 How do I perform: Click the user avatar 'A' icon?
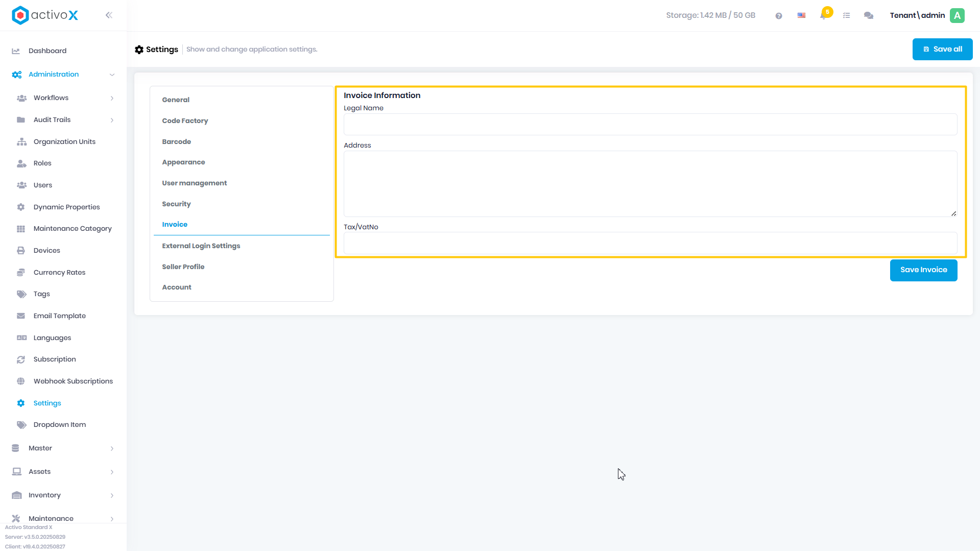tap(958, 15)
